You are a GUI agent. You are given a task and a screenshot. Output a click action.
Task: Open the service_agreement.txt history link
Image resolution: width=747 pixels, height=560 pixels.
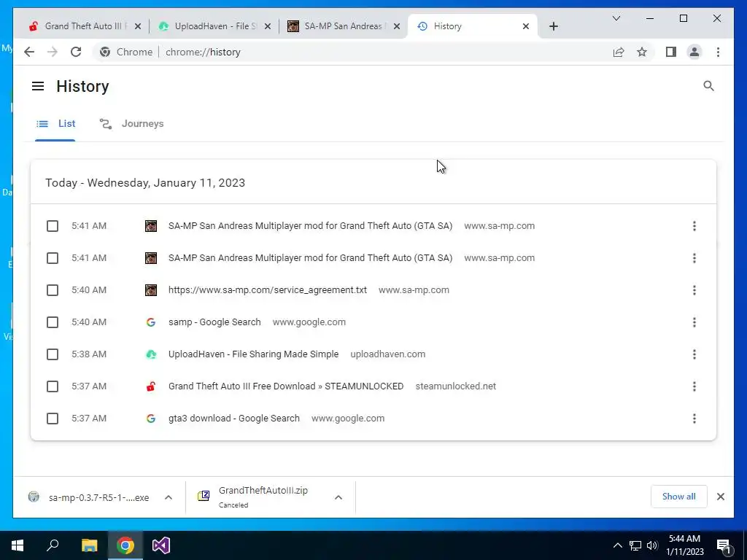pyautogui.click(x=267, y=290)
